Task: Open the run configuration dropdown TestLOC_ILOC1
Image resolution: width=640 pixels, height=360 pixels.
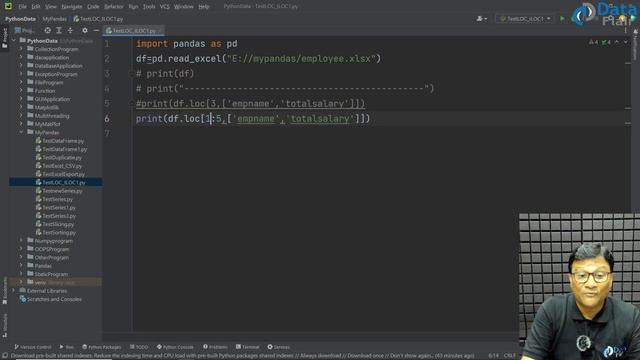Action: point(525,19)
